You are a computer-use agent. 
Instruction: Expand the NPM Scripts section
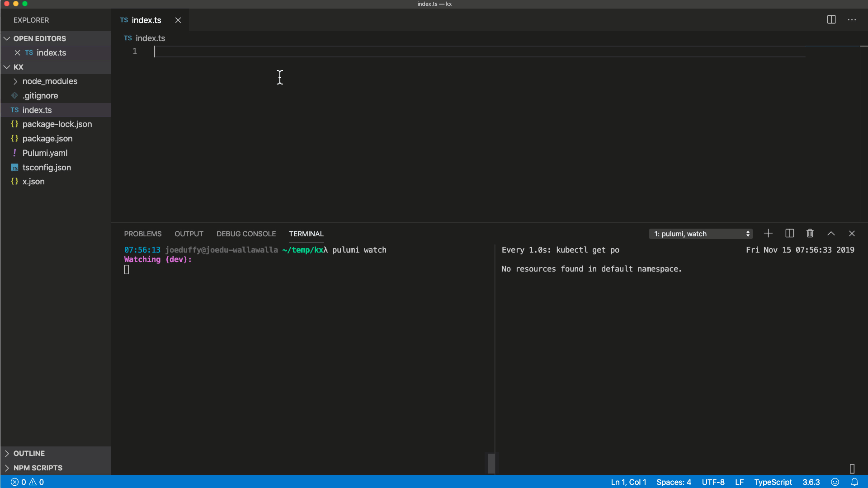pyautogui.click(x=38, y=468)
